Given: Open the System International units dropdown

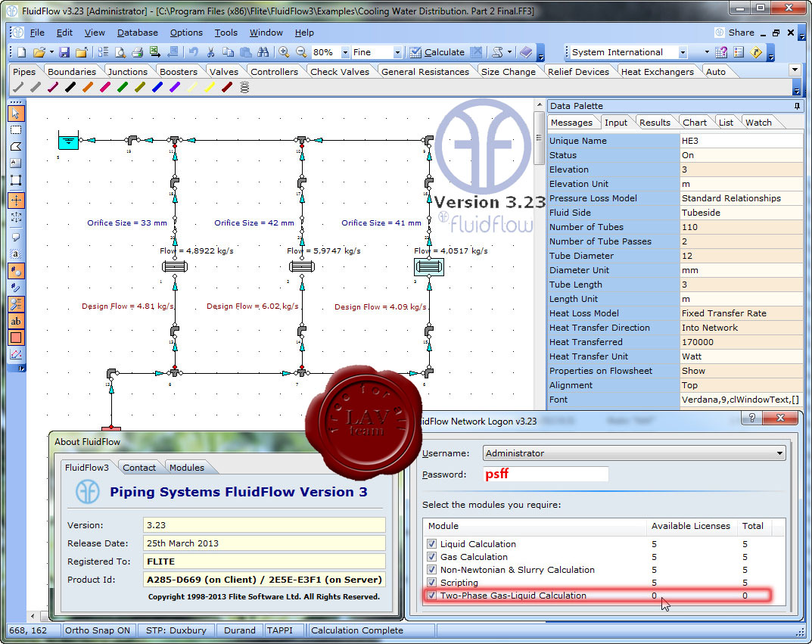Looking at the screenshot, I should coord(683,52).
